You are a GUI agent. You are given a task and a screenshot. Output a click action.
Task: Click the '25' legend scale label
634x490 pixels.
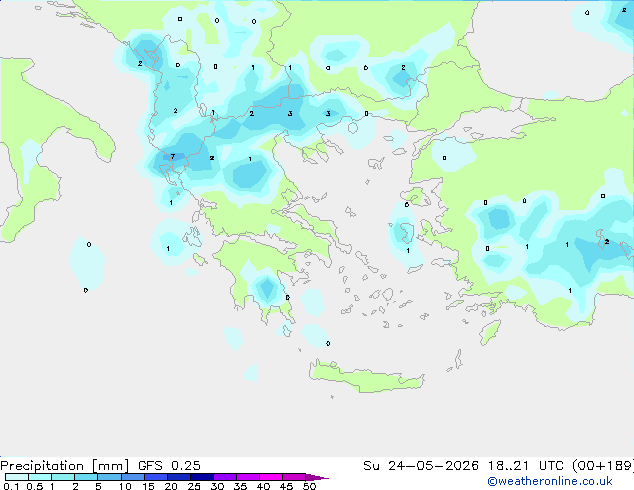point(194,486)
